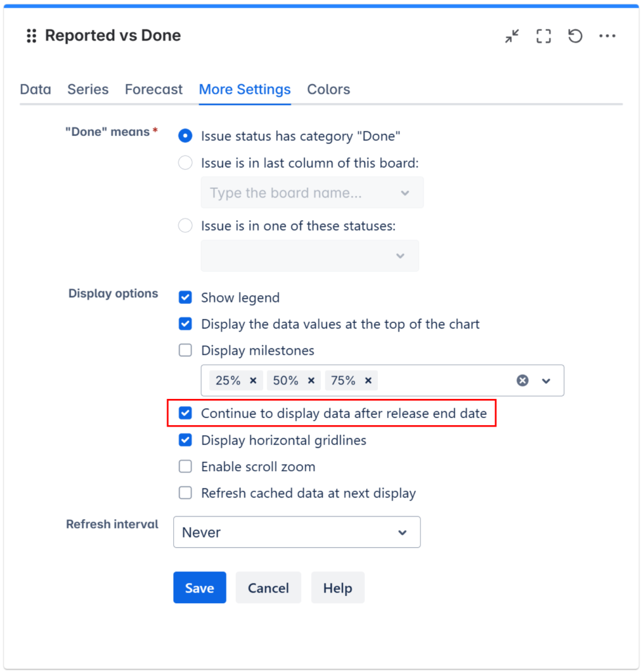Select radio option Issue is in last column

(185, 163)
